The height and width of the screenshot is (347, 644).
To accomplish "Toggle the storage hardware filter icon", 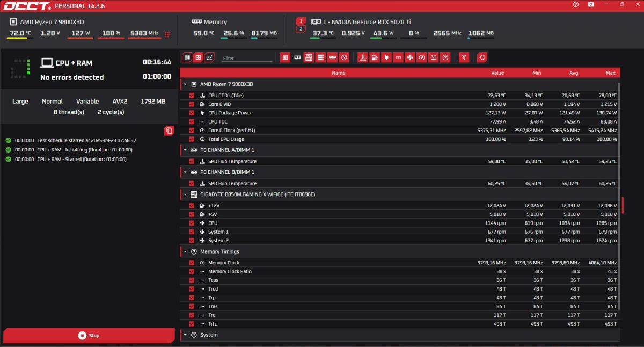I will click(x=320, y=57).
